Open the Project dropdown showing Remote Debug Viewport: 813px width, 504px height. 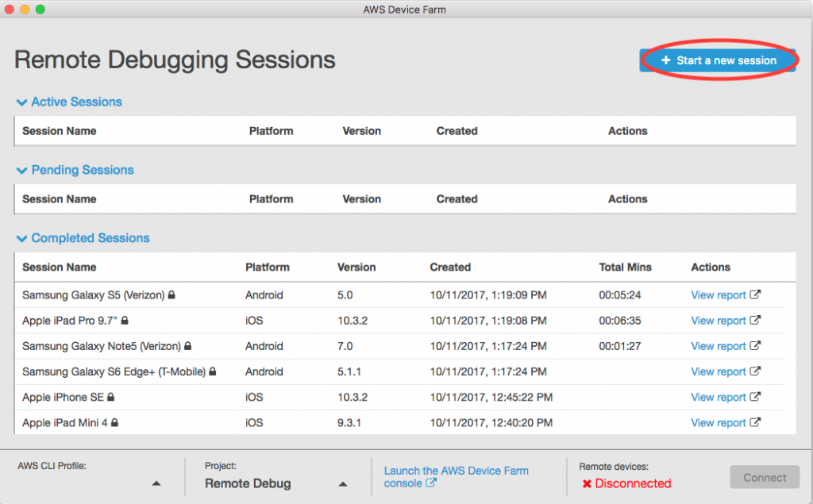[275, 483]
